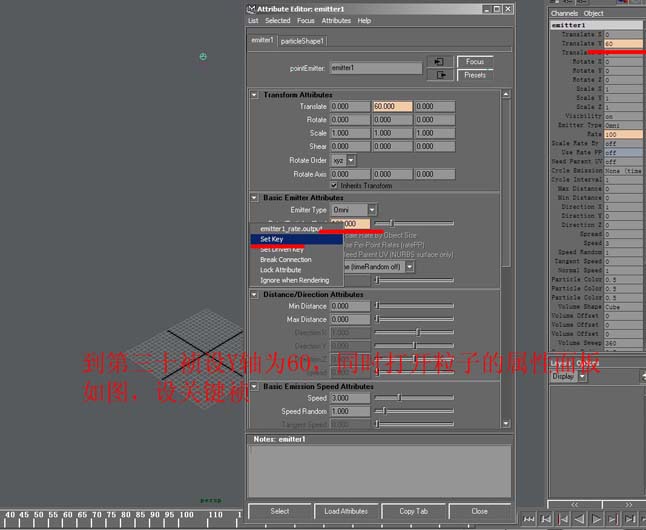
Task: Adjust the Speed slider
Action: 400,397
